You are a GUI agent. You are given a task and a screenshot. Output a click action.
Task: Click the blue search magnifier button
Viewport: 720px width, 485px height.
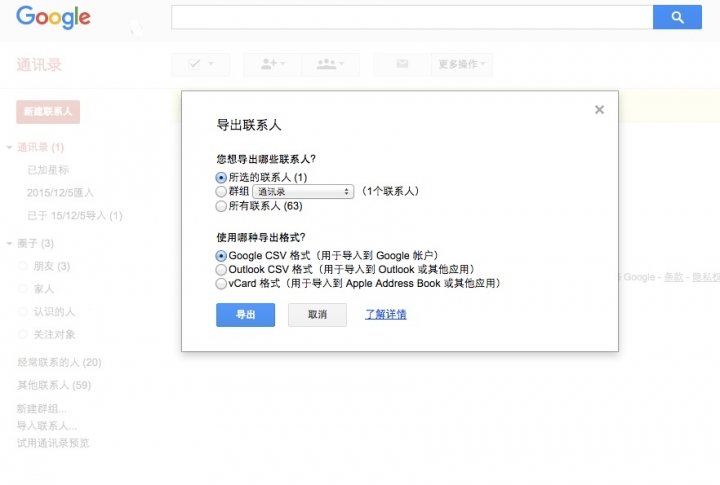click(677, 17)
